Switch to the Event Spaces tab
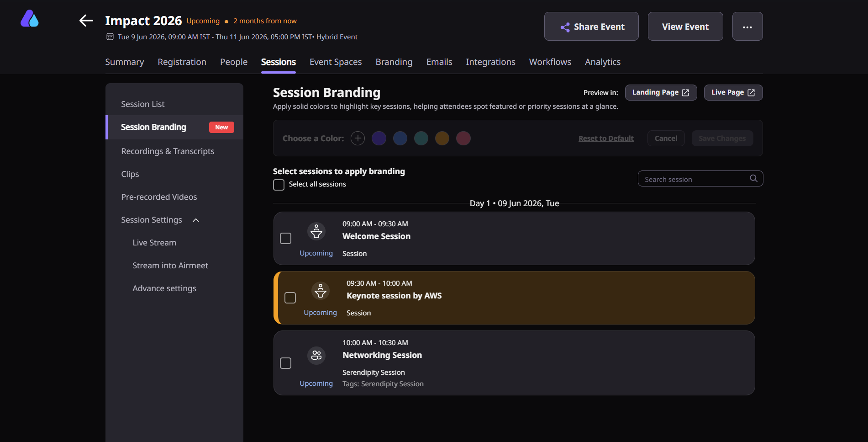 [335, 62]
